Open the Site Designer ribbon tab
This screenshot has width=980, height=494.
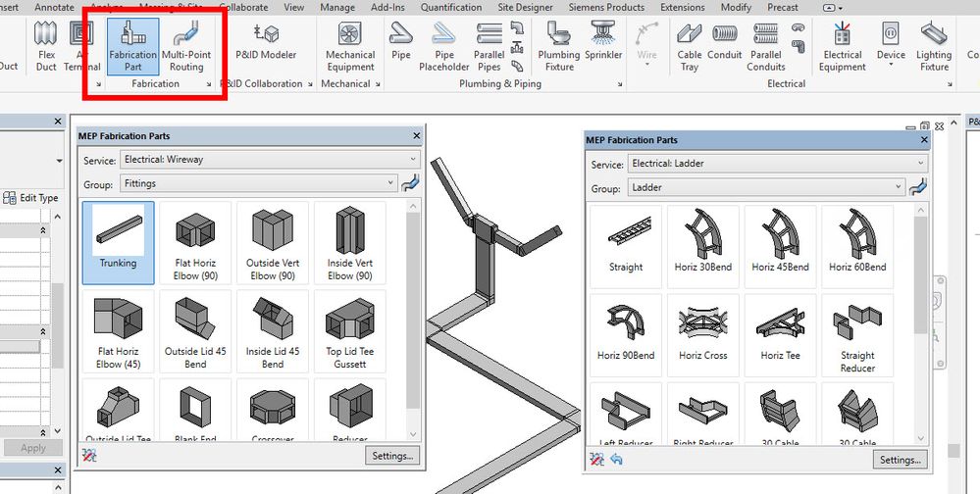tap(525, 8)
